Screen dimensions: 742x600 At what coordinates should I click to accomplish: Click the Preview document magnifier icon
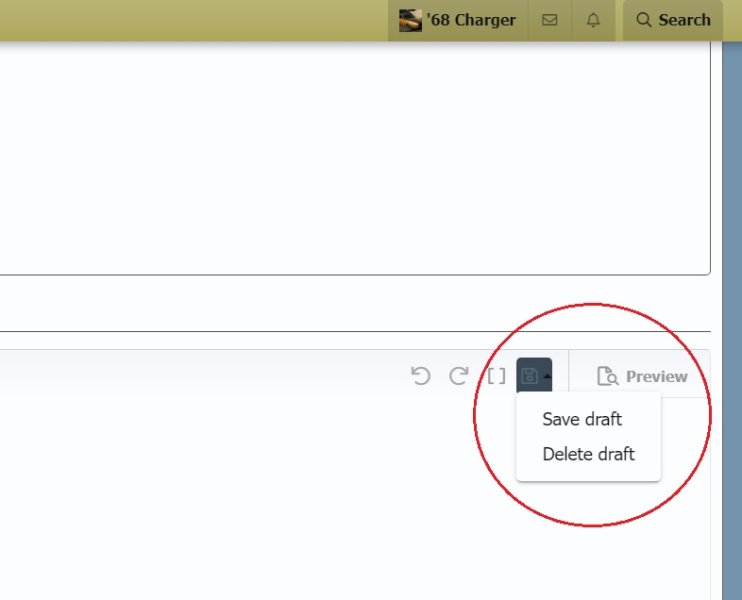(606, 376)
